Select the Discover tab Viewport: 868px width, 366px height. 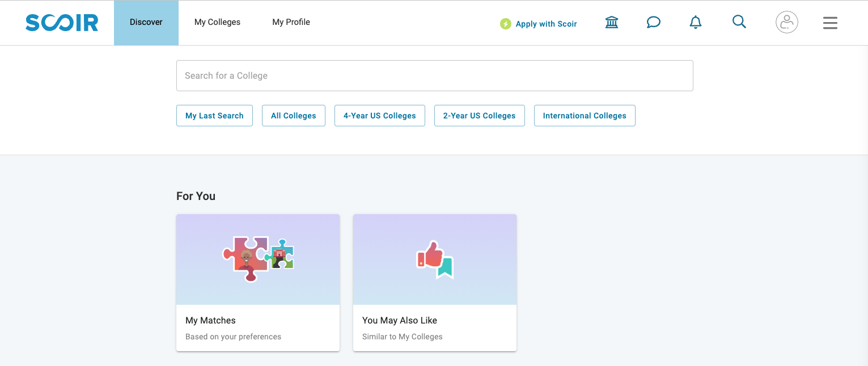pyautogui.click(x=146, y=22)
